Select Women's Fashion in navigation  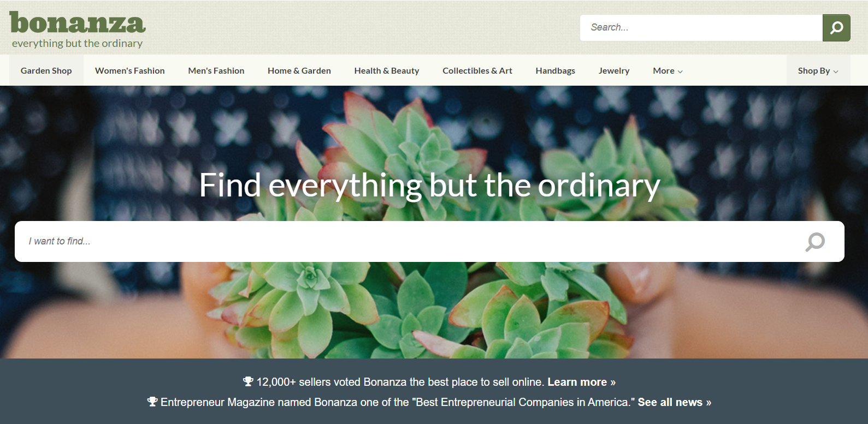tap(130, 70)
